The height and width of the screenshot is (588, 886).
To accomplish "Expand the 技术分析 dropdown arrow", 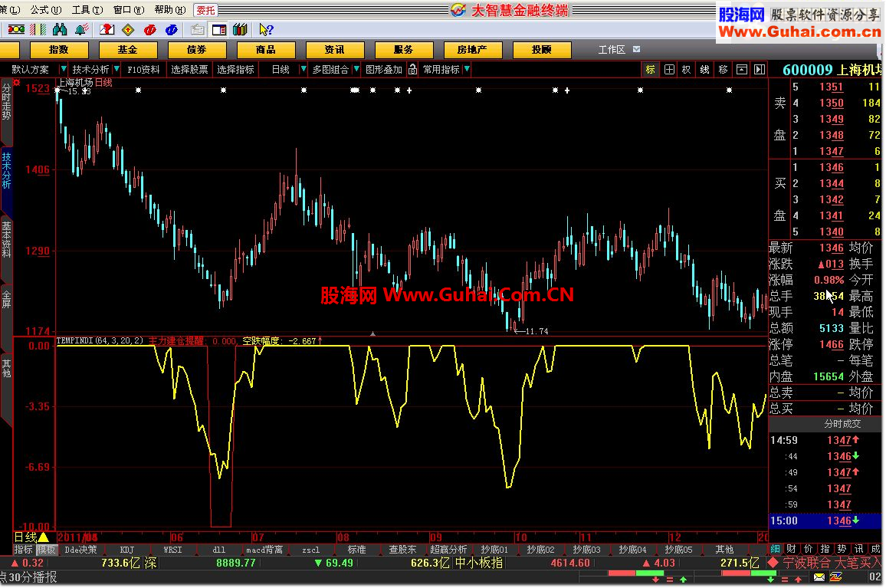I will pyautogui.click(x=116, y=69).
